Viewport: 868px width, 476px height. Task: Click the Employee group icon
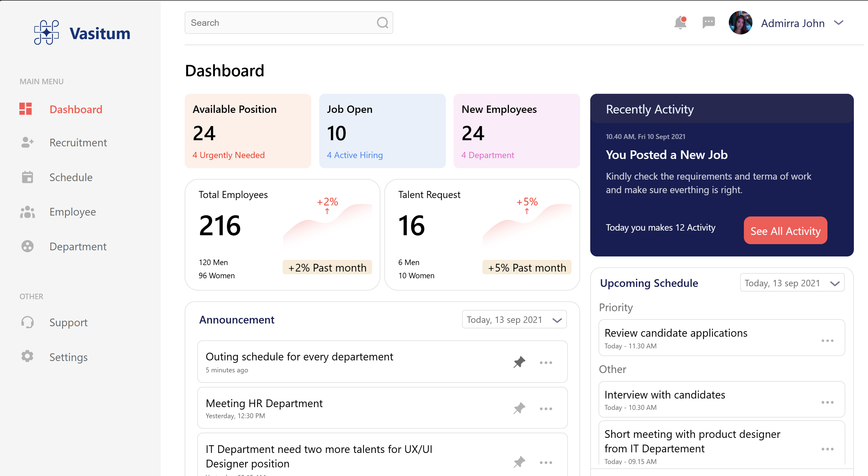(x=27, y=212)
